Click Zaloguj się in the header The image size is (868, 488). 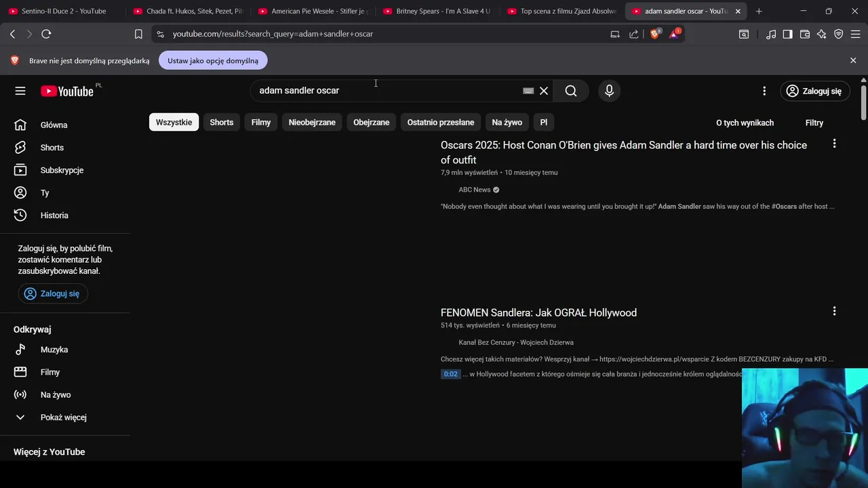click(814, 91)
